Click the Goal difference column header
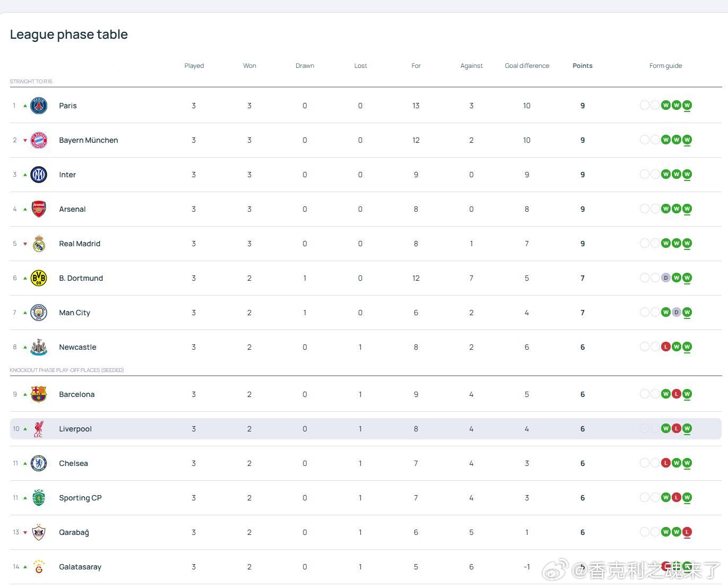 (x=527, y=66)
